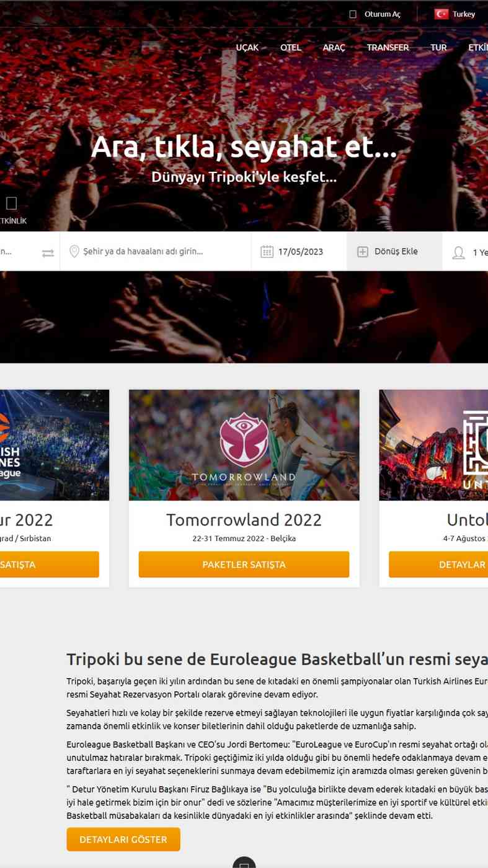
Task: Select the Etkinlik ticket icon tab
Action: coord(11,204)
